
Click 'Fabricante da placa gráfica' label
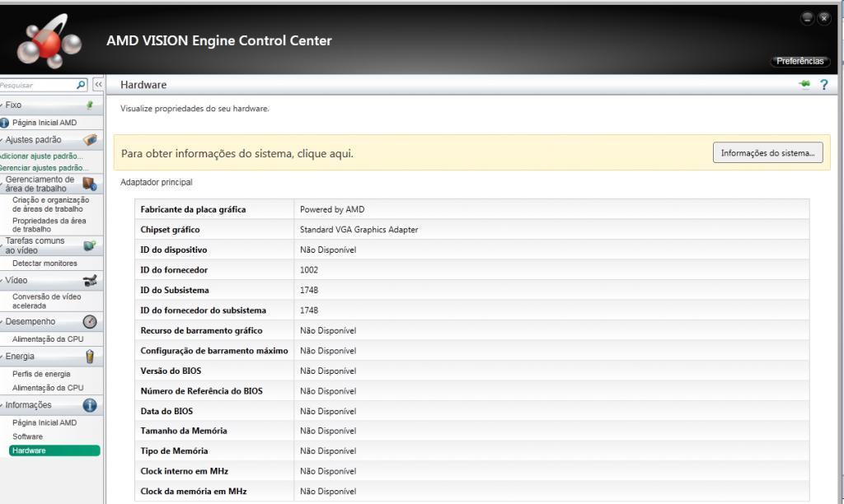coord(193,210)
